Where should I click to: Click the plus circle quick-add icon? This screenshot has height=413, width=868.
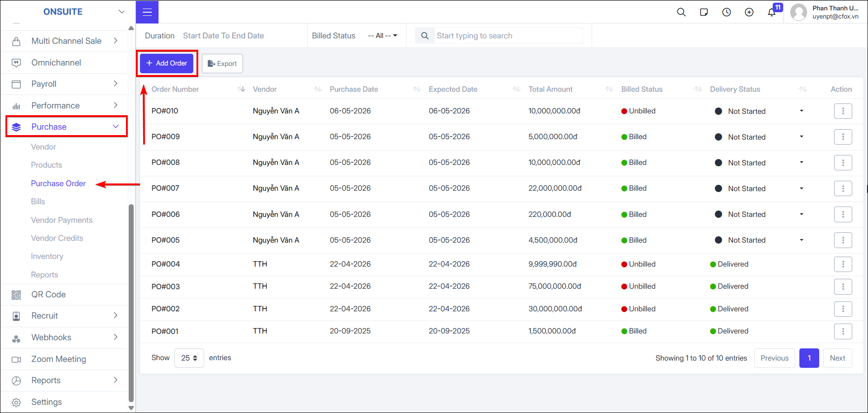[x=749, y=12]
